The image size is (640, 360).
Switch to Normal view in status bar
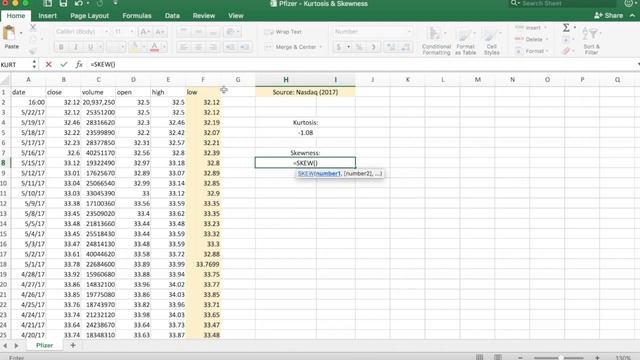[x=480, y=357]
